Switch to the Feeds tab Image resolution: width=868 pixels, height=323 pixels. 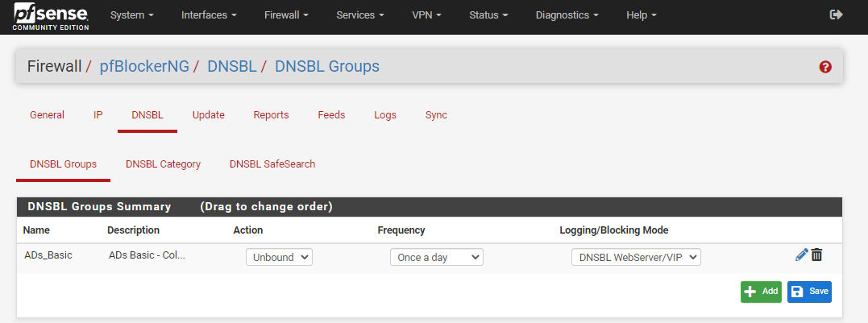click(331, 115)
